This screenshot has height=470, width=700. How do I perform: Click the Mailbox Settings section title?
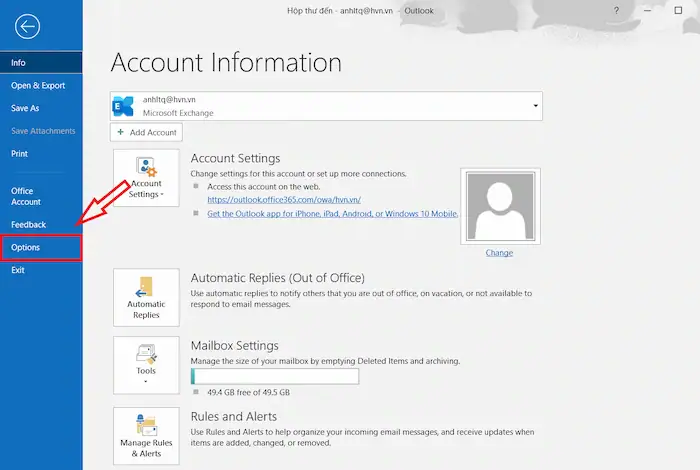click(x=234, y=345)
